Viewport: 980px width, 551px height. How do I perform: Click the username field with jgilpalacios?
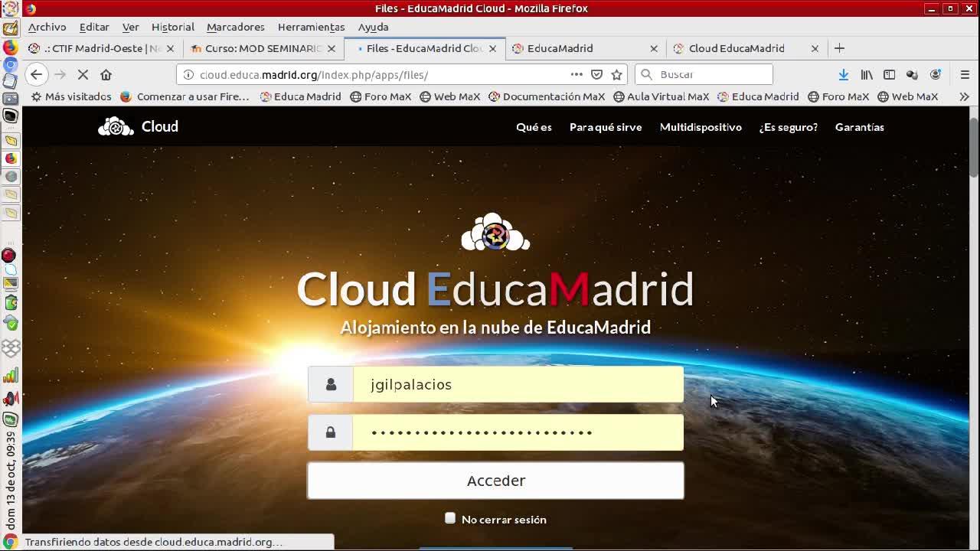tap(518, 384)
